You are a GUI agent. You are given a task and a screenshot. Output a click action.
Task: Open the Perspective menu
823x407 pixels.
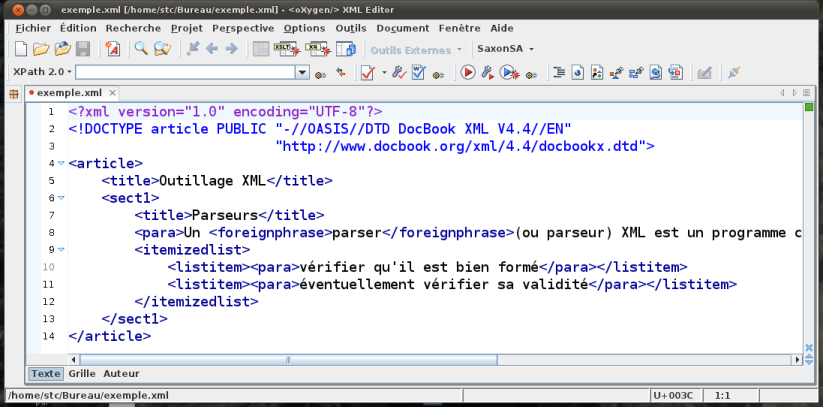point(243,28)
